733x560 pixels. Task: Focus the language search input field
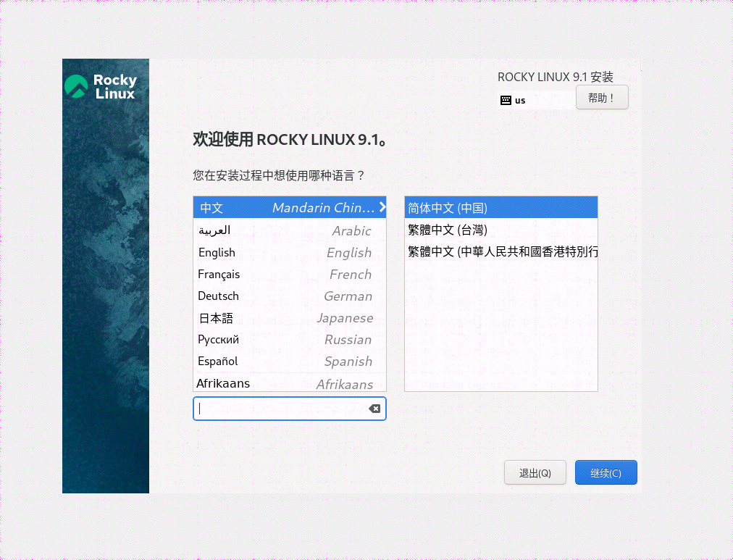(x=290, y=409)
